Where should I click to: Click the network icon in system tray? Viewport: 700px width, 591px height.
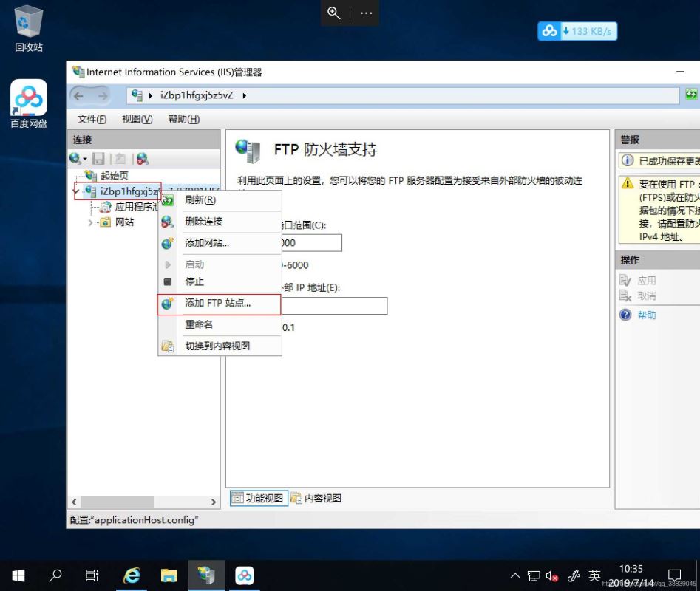point(534,575)
